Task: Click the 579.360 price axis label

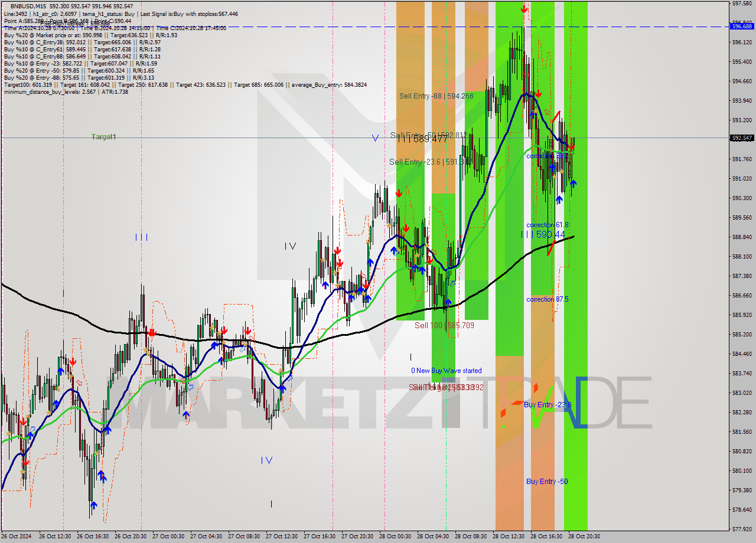Action: pyautogui.click(x=742, y=490)
